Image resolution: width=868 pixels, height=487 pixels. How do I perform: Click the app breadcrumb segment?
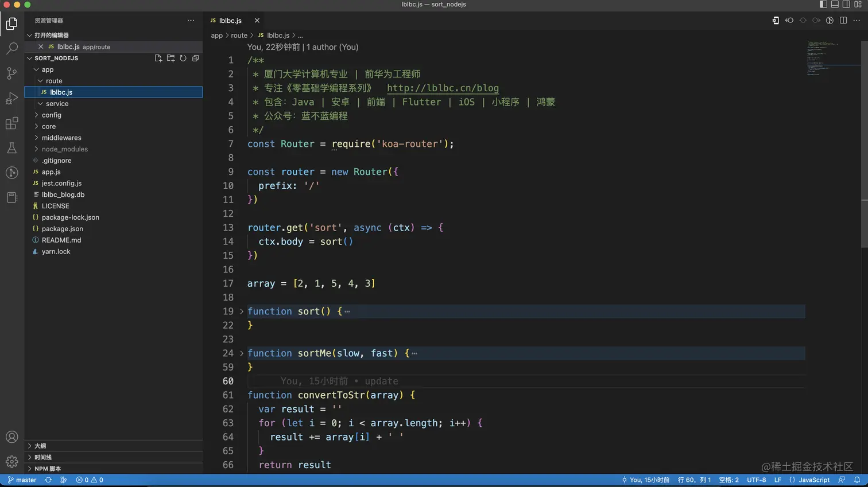[216, 36]
